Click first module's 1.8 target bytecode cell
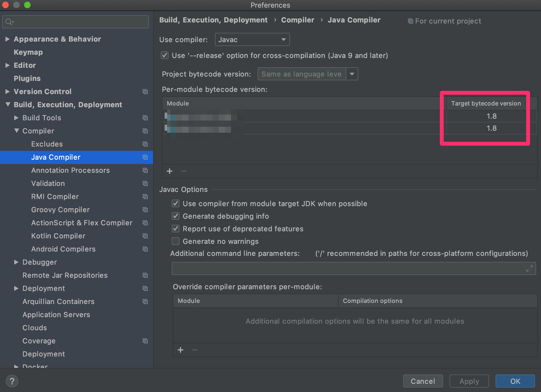 point(491,116)
